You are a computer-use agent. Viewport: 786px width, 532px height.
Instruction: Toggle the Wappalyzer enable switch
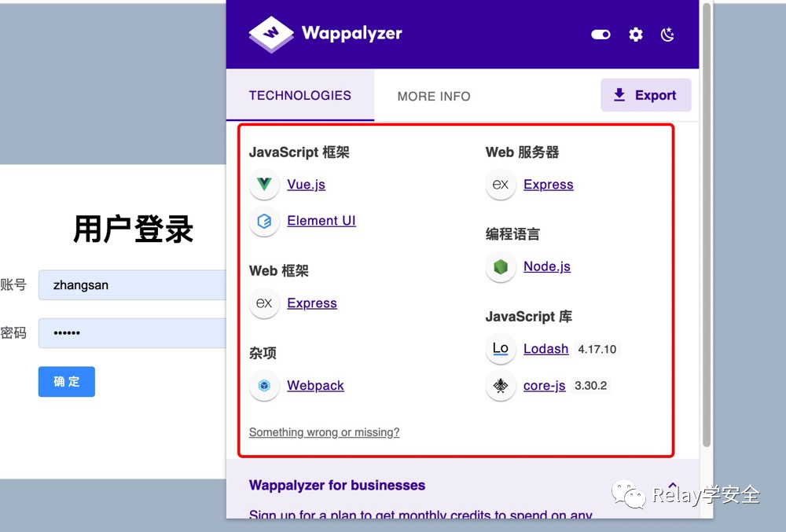(x=601, y=35)
